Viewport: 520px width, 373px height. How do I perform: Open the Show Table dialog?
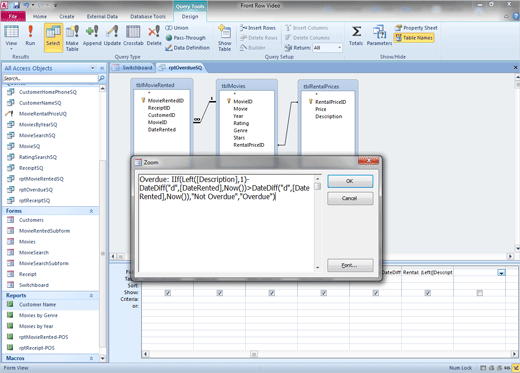225,38
